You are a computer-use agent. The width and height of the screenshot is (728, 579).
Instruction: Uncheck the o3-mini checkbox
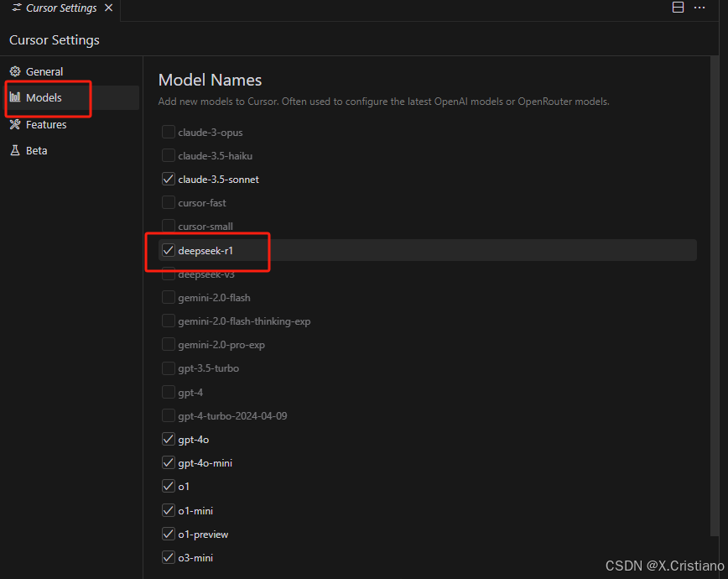pyautogui.click(x=168, y=557)
